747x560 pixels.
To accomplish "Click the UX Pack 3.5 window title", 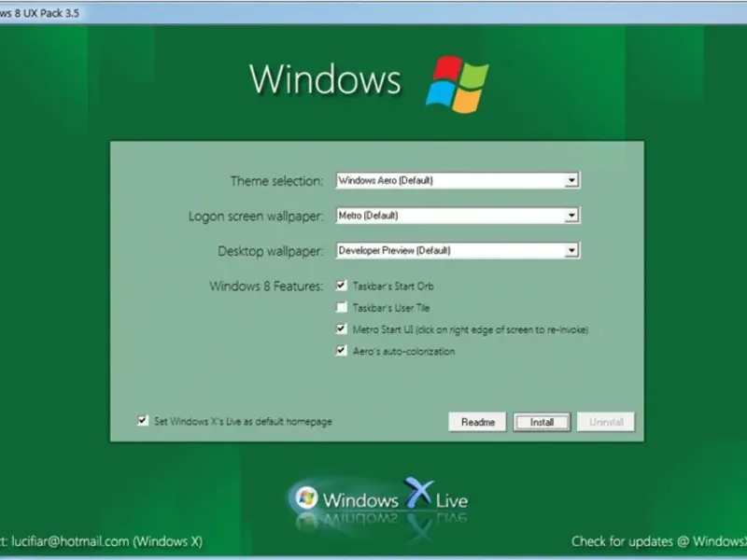I will tap(39, 13).
